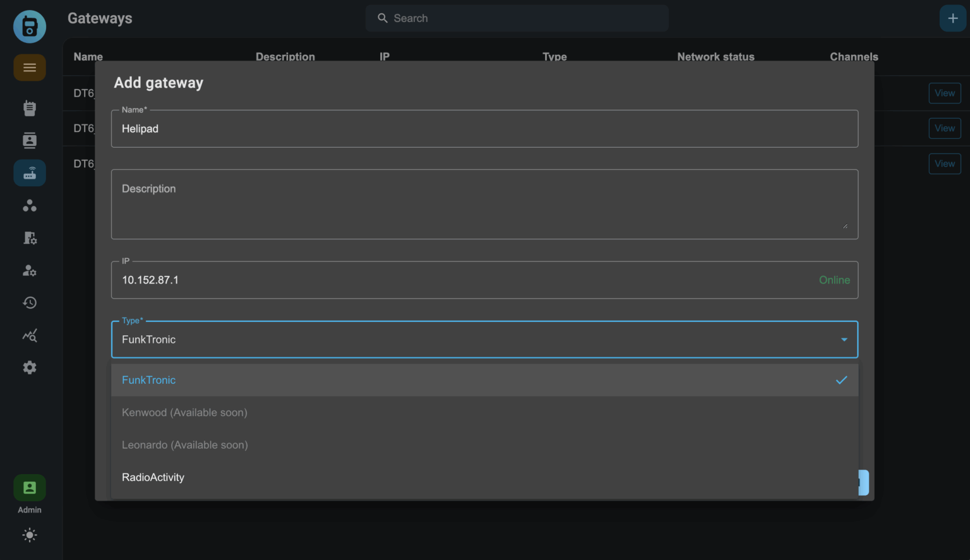Image resolution: width=970 pixels, height=560 pixels.
Task: Click the Admin profile button
Action: [30, 488]
